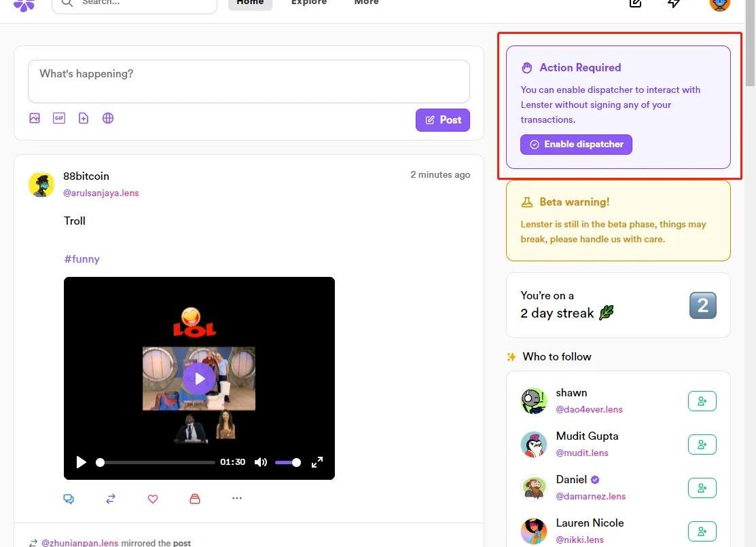
Task: Follow Daniel with the follow button
Action: (x=702, y=488)
